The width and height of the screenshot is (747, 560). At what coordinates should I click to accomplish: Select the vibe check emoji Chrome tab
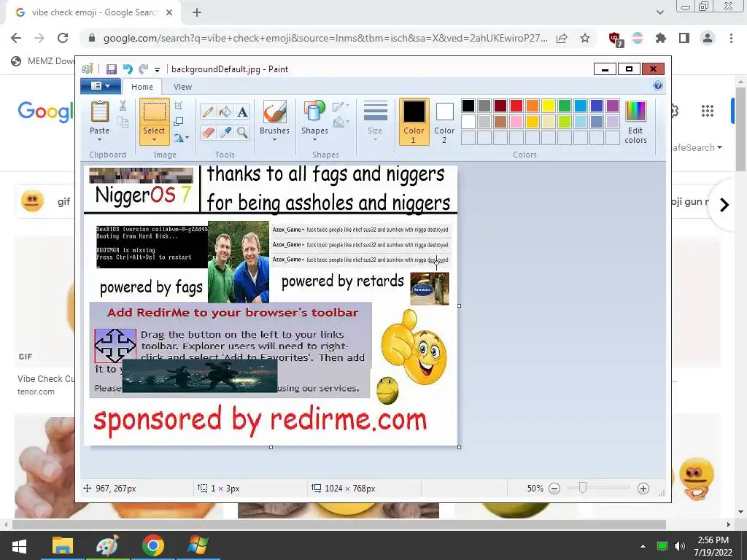point(94,12)
